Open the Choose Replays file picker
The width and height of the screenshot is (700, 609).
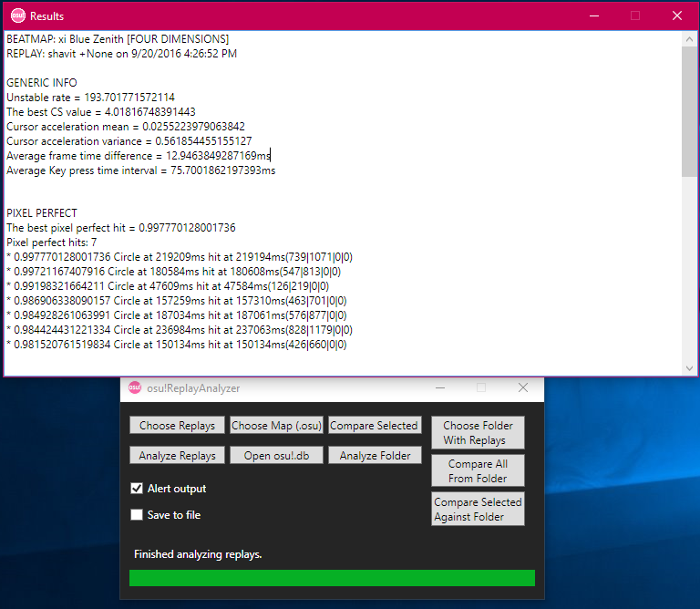click(177, 425)
